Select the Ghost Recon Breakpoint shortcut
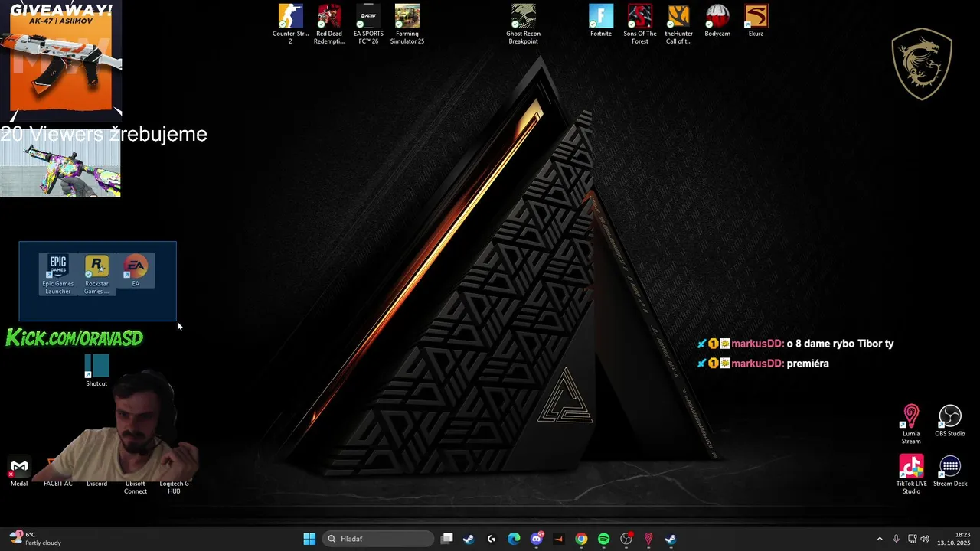Viewport: 980px width, 551px height. pos(523,24)
